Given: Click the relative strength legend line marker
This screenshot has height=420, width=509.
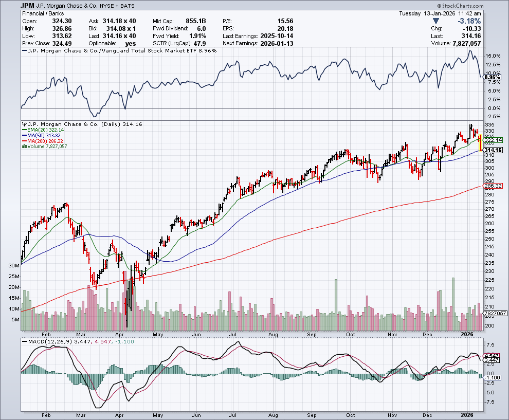Looking at the screenshot, I should pos(24,51).
